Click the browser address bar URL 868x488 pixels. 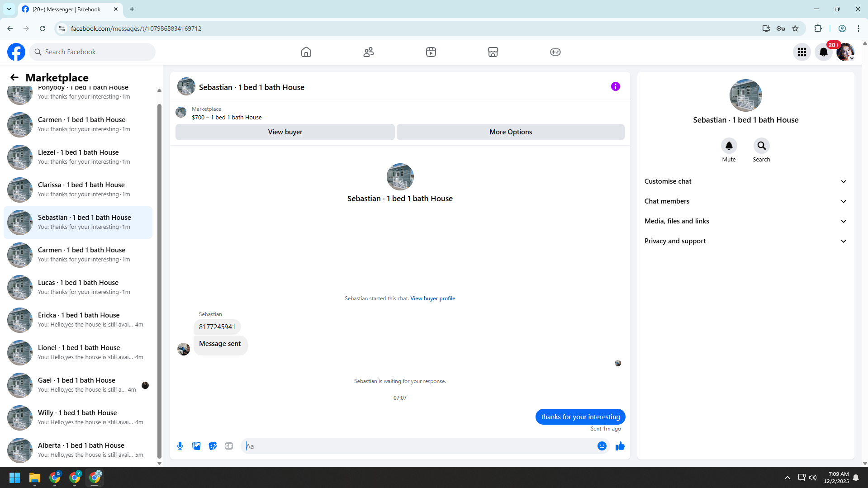[136, 28]
